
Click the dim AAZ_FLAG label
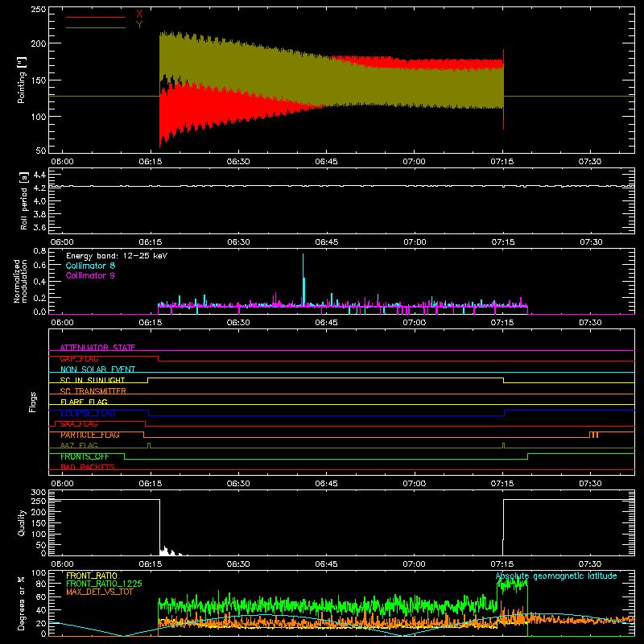tap(79, 445)
